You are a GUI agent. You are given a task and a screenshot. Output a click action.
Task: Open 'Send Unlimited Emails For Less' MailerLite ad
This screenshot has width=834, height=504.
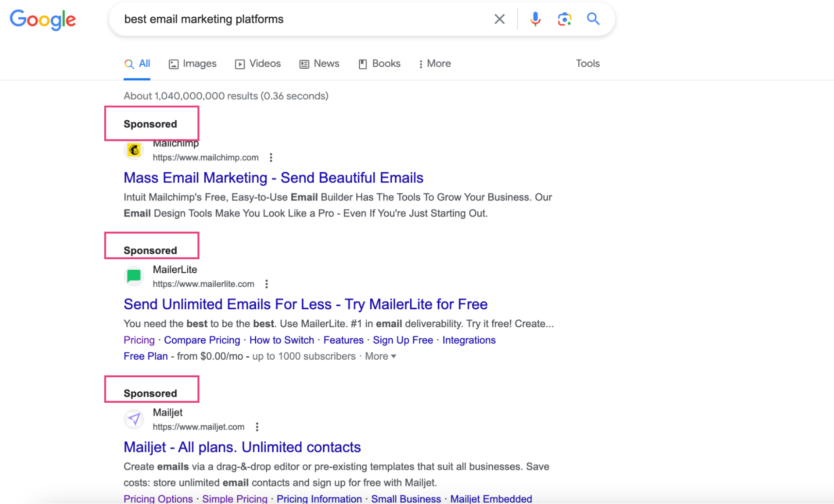pos(305,304)
